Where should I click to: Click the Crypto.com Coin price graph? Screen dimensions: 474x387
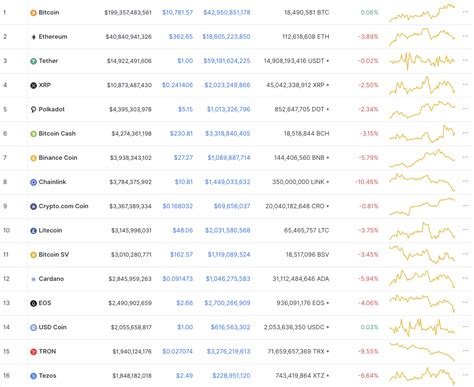[x=422, y=206]
